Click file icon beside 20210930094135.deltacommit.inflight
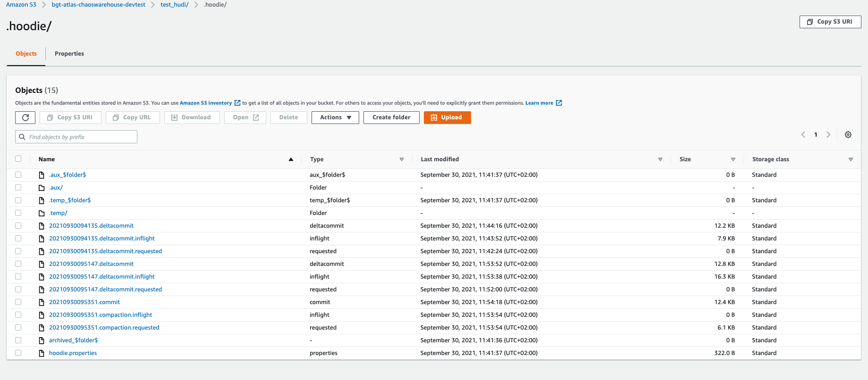 42,239
